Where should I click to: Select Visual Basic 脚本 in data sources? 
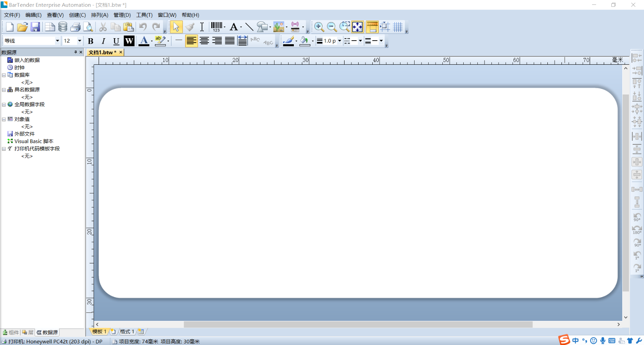[34, 141]
